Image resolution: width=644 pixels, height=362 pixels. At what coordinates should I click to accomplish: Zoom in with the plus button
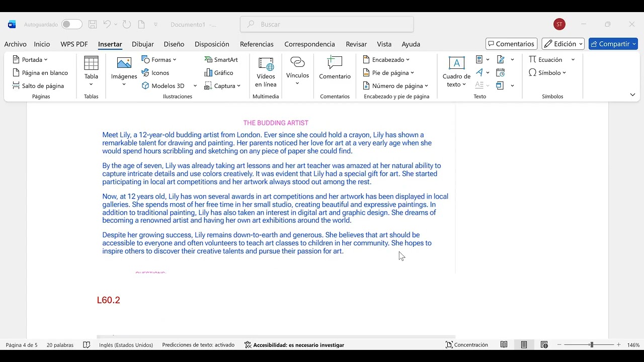pyautogui.click(x=618, y=345)
